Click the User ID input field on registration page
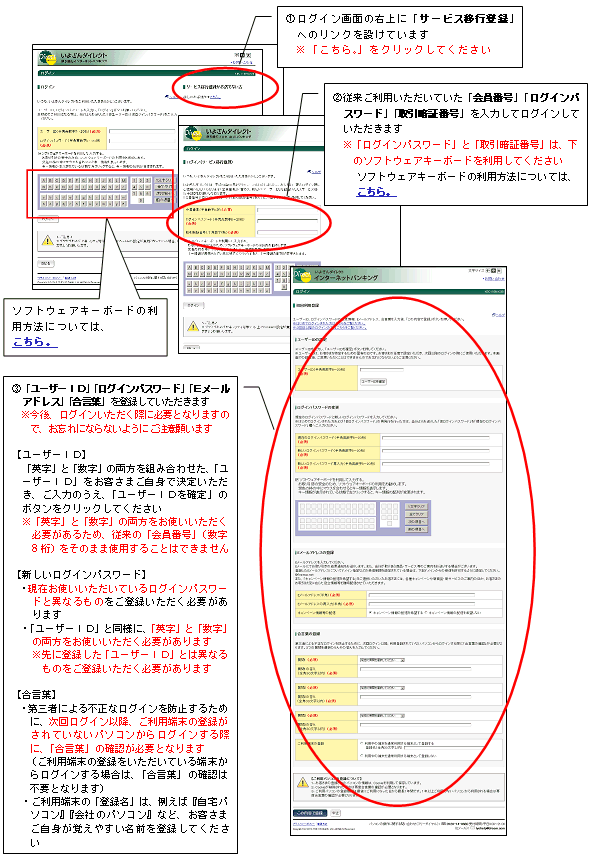The image size is (590, 860). [x=381, y=370]
